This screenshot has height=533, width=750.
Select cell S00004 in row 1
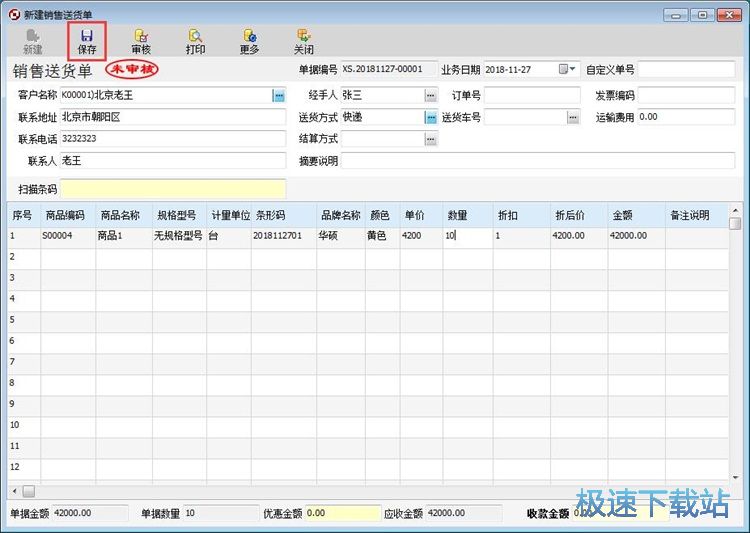tap(68, 236)
